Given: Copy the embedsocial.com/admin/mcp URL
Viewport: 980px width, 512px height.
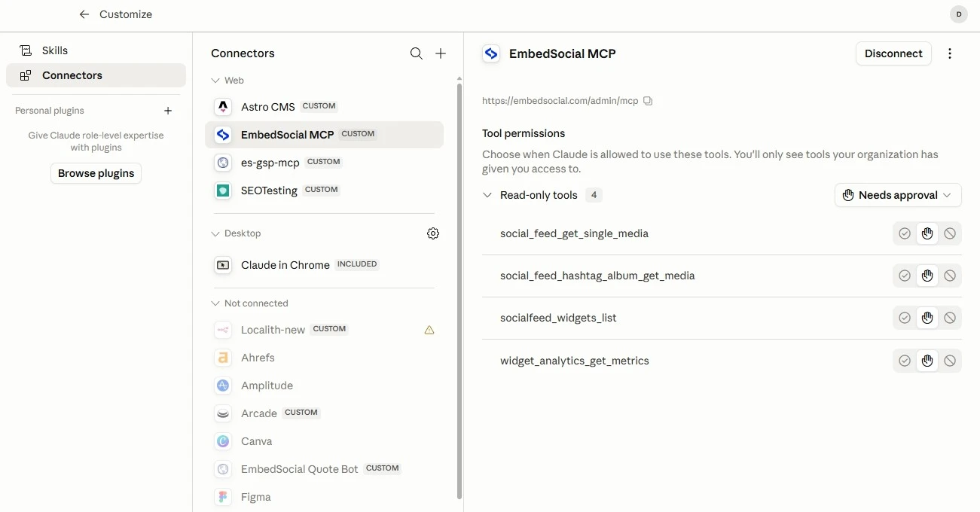Looking at the screenshot, I should [648, 101].
